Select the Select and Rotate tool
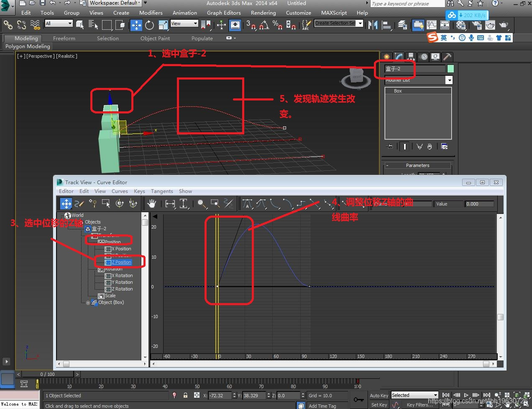The width and height of the screenshot is (532, 409). 149,25
